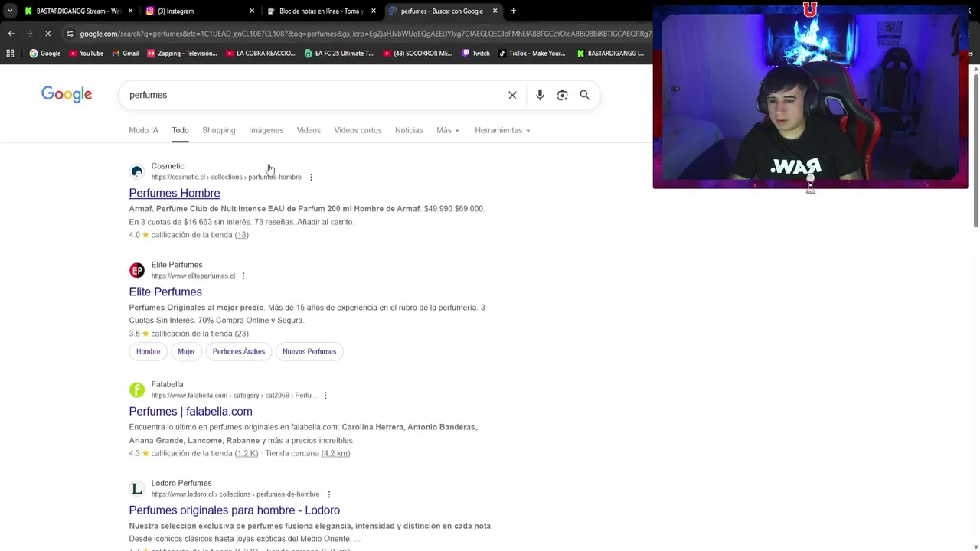Close the Instagram tab
980x551 pixels.
click(252, 11)
